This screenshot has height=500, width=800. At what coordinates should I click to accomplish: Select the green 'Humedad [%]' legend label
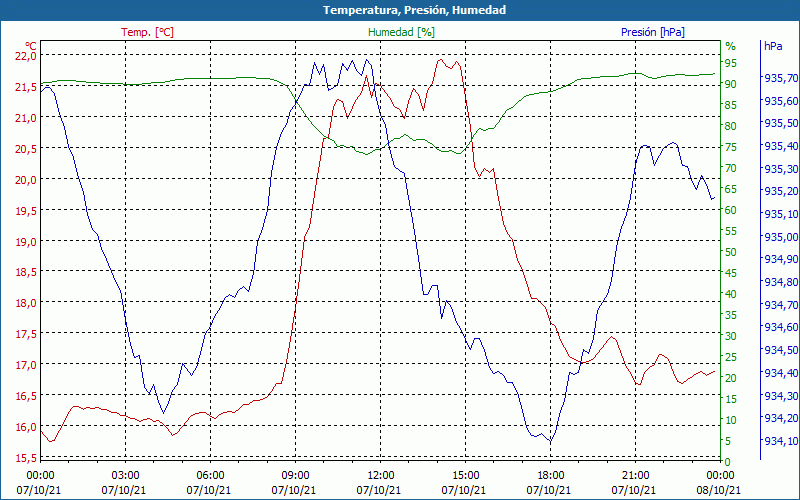click(x=401, y=32)
